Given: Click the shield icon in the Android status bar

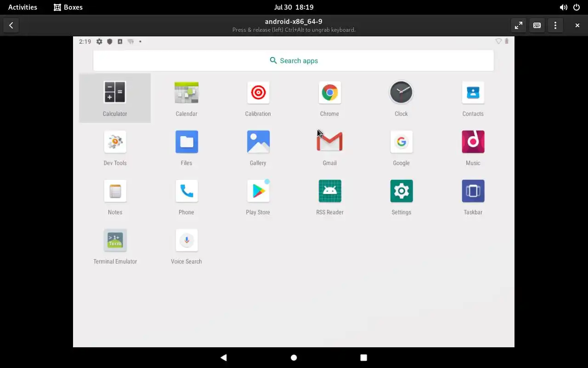Looking at the screenshot, I should tap(110, 41).
